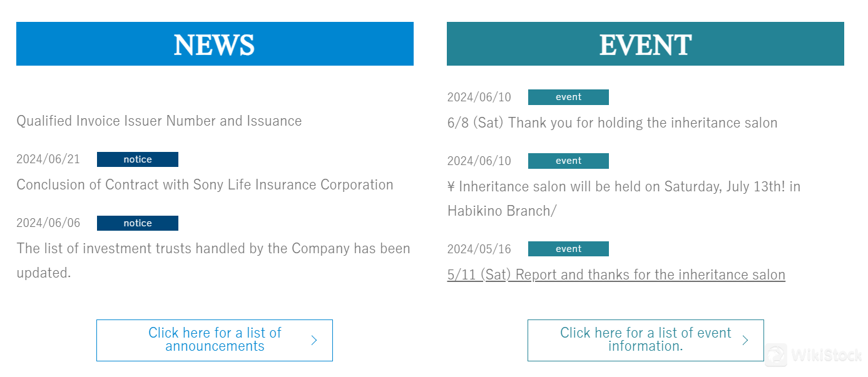Viewport: 868px width, 377px height.
Task: Click the WikiStock watermark logo
Action: (x=814, y=355)
